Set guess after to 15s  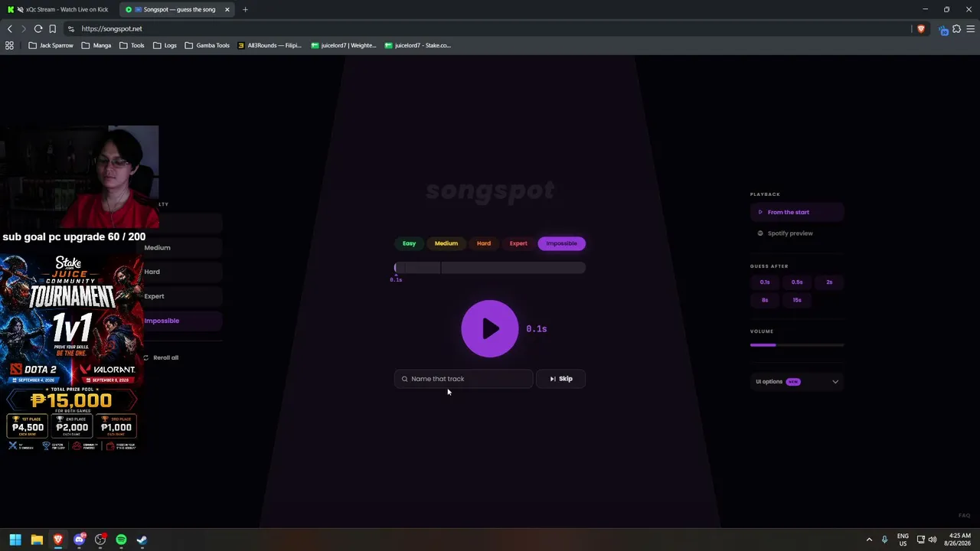coord(797,300)
